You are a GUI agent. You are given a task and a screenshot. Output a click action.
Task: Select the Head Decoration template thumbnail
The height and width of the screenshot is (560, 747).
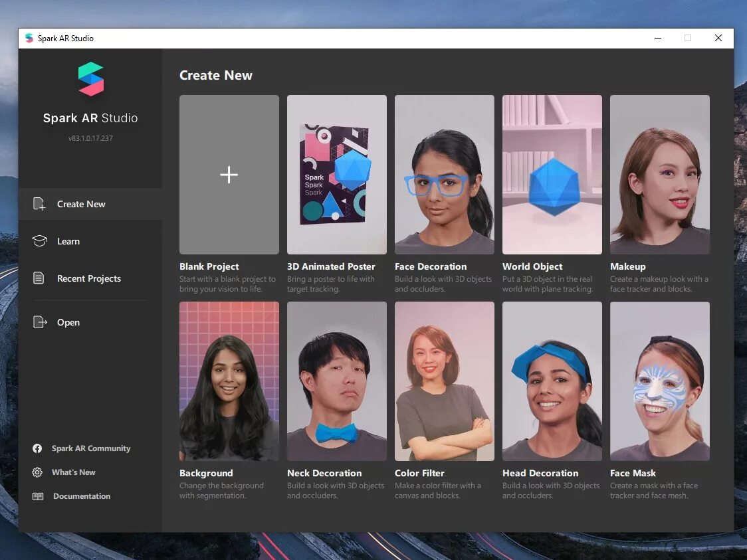click(552, 381)
